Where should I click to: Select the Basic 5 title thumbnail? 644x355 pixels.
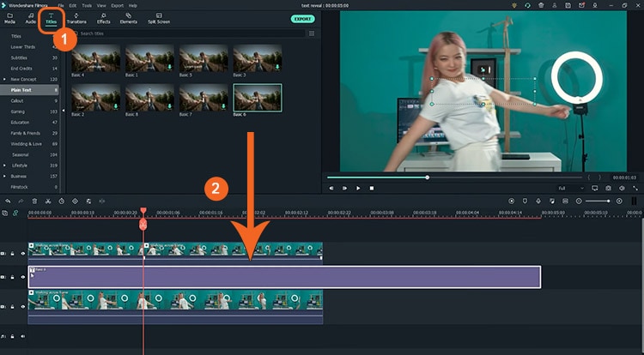[204, 58]
